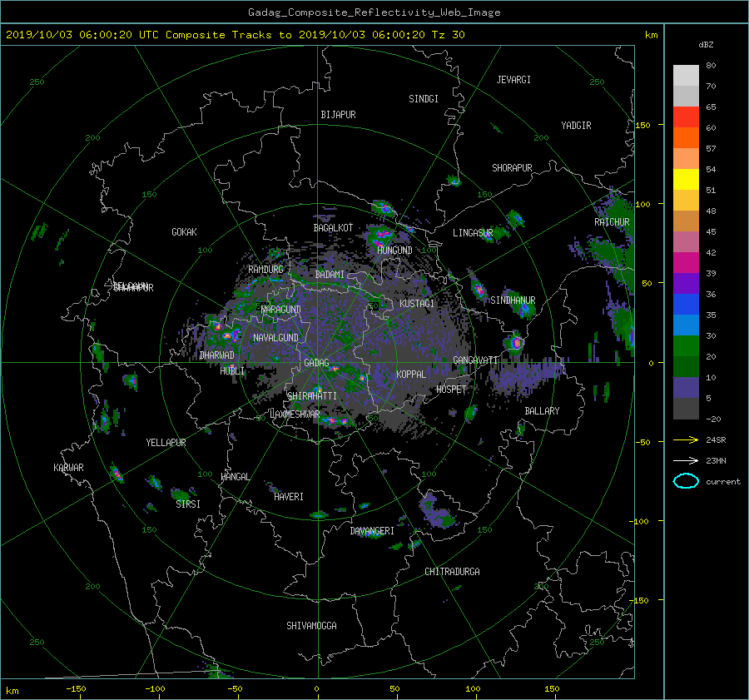Click the KUSTAGI city label
Screen dimensions: 749x700
click(x=417, y=304)
